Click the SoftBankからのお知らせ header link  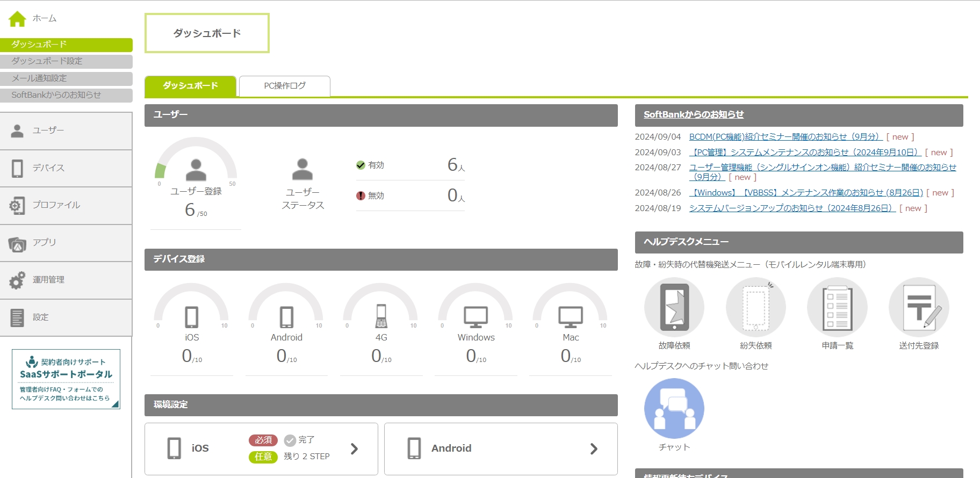pyautogui.click(x=694, y=115)
